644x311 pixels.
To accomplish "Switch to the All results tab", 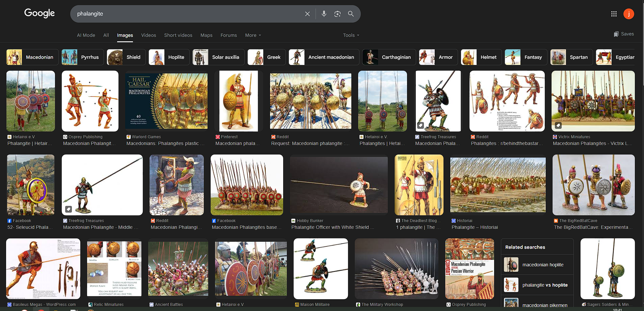I will (x=106, y=35).
